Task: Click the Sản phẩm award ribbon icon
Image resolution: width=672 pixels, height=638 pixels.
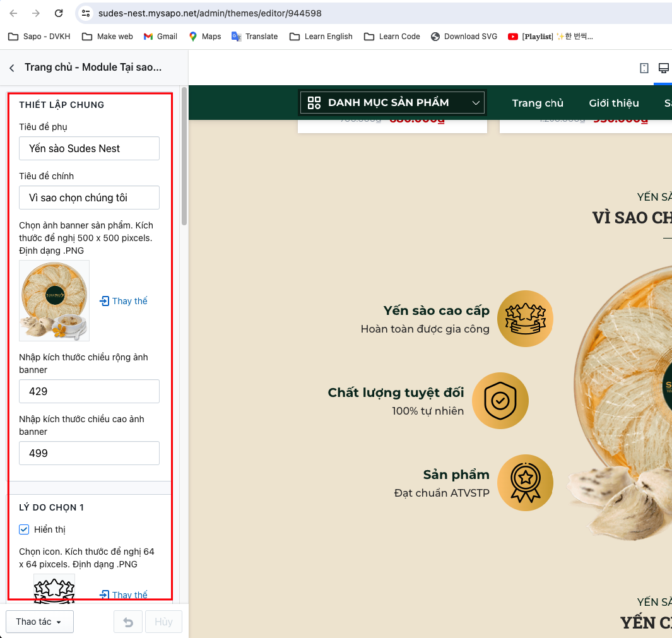Action: (x=526, y=483)
